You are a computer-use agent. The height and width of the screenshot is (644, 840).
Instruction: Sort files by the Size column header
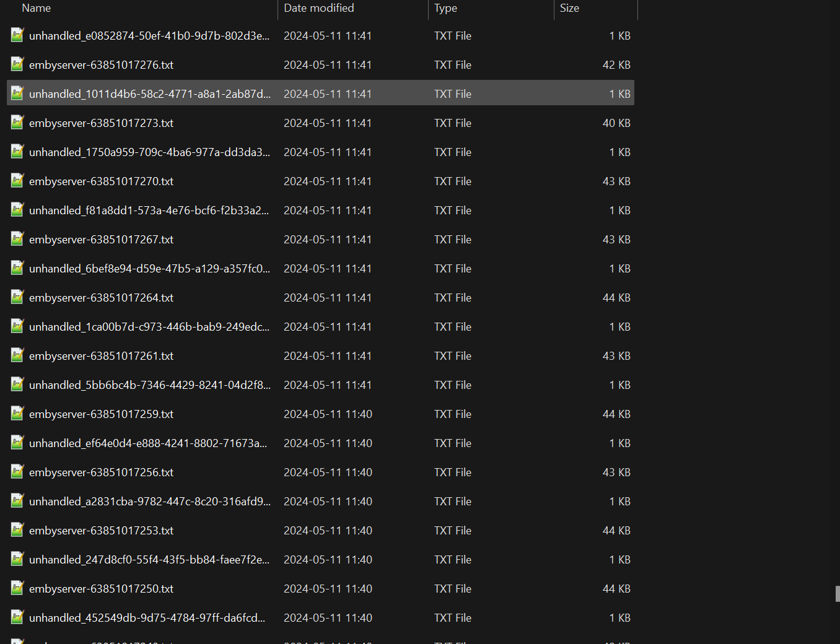(569, 8)
